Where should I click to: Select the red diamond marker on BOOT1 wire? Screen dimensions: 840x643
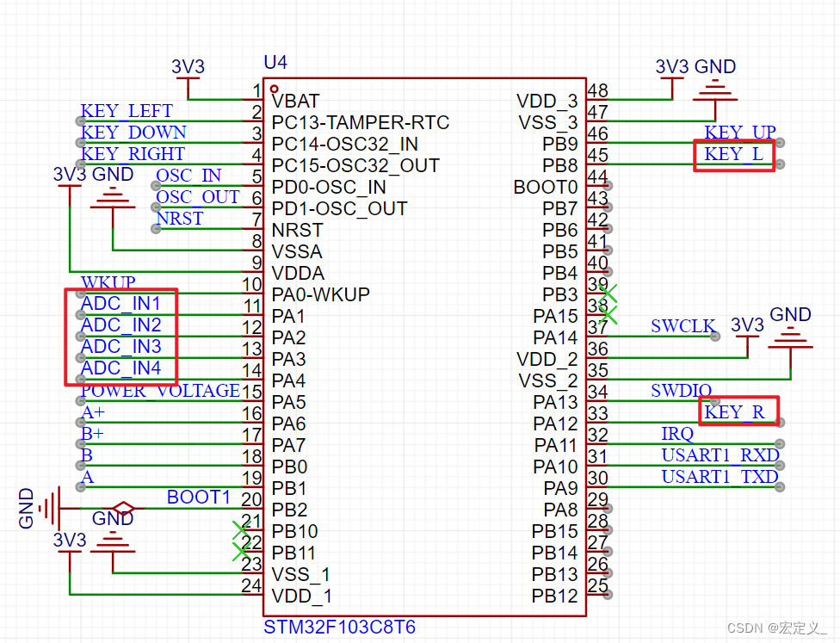pyautogui.click(x=123, y=508)
